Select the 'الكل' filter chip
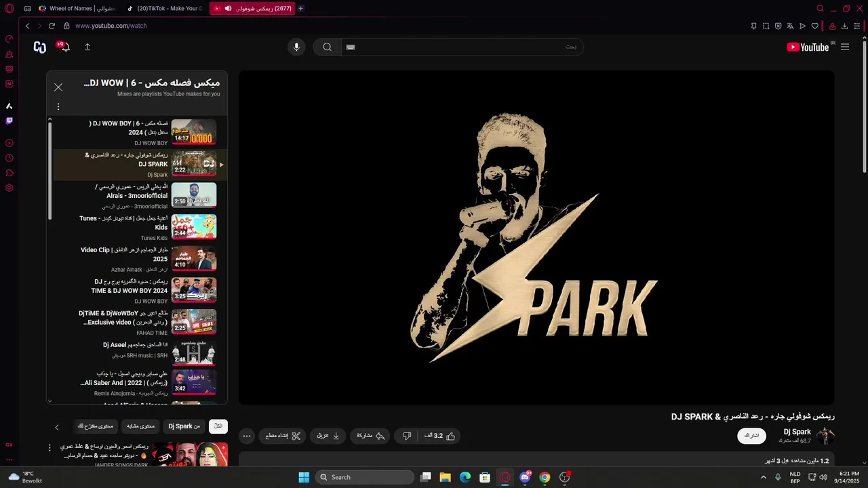The width and height of the screenshot is (868, 488). pos(218,426)
